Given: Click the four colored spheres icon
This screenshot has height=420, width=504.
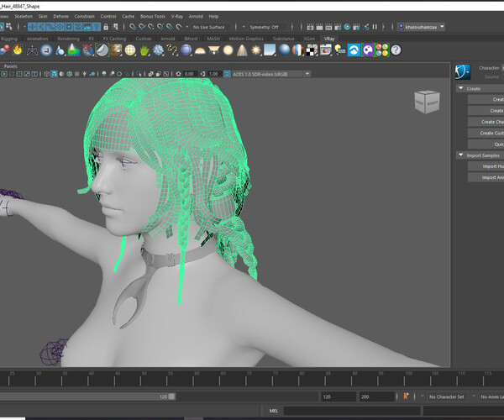Looking at the screenshot, I should pos(382,50).
